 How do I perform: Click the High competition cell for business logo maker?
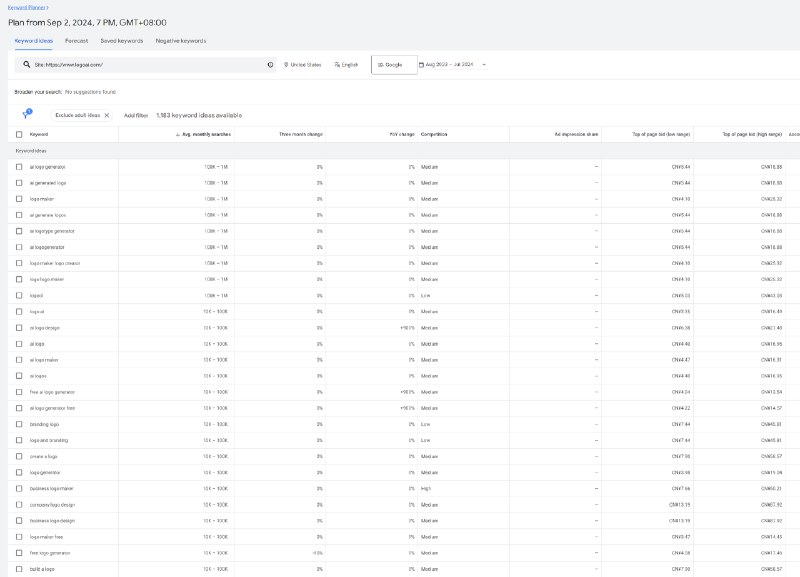point(426,488)
